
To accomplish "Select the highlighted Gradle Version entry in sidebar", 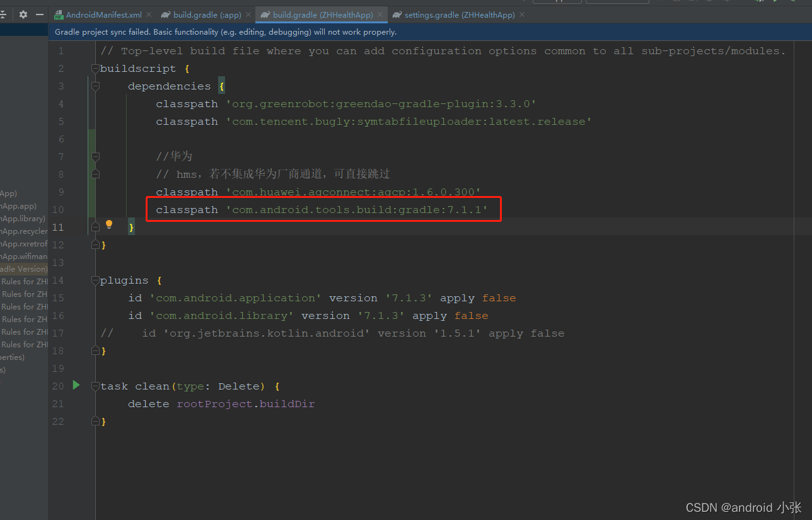I will coord(24,269).
